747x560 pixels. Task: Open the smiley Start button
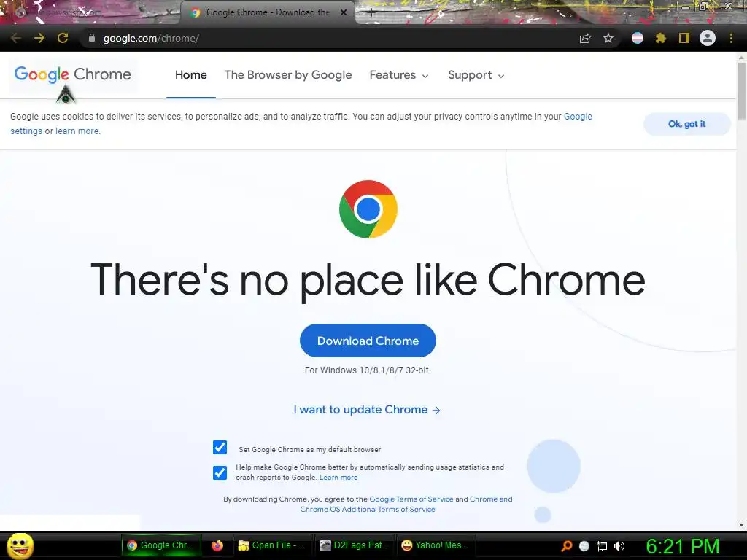[x=20, y=545]
